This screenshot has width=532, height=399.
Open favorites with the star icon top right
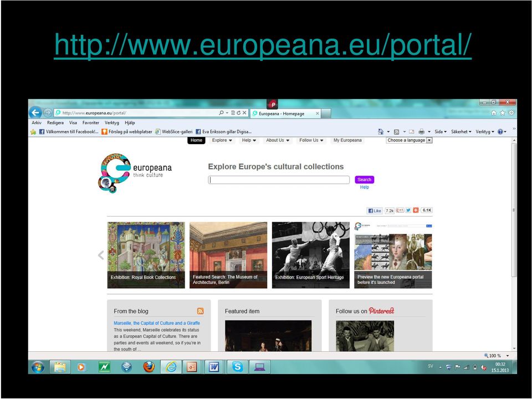[503, 112]
